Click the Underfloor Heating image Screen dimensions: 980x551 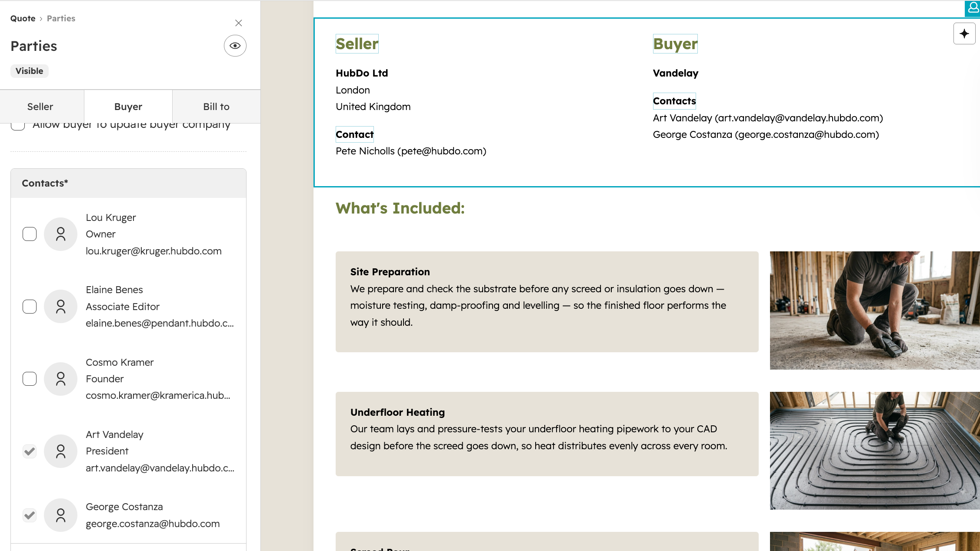[x=875, y=451]
